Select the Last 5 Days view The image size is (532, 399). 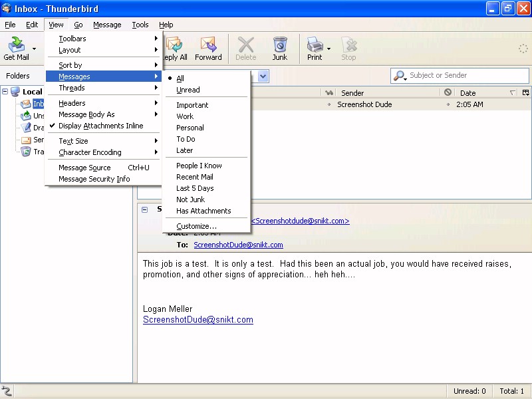tap(207, 188)
